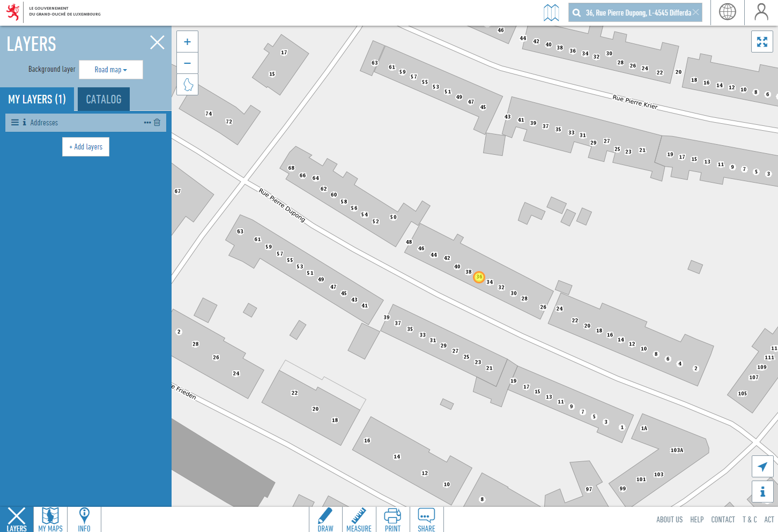Viewport: 778px width, 532px height.
Task: Delete the Addresses layer with trash icon
Action: click(x=157, y=123)
